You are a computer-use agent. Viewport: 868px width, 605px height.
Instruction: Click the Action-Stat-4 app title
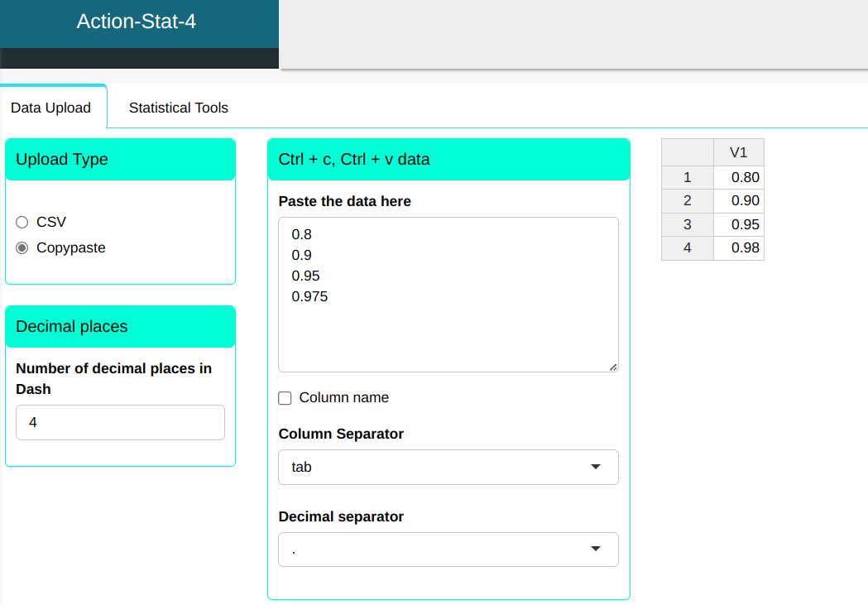point(137,22)
